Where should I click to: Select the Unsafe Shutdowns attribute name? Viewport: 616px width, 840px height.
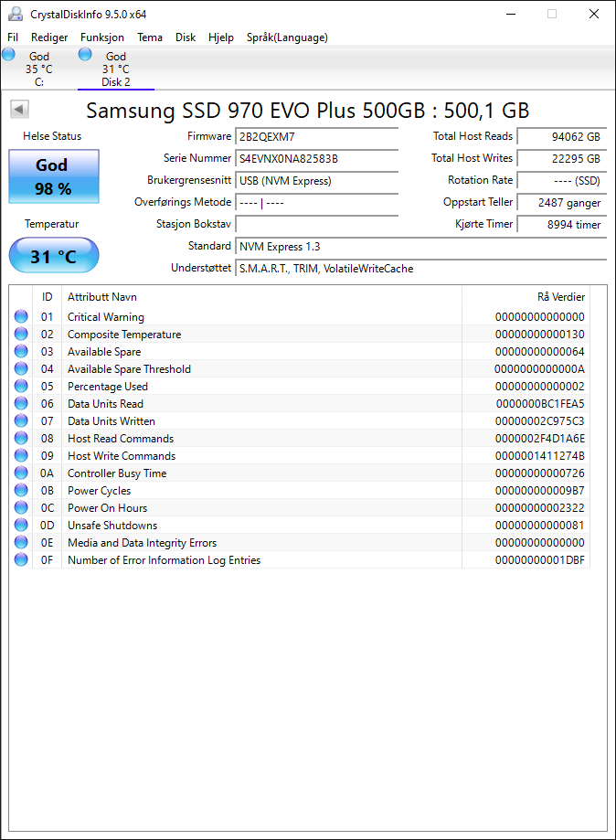tap(112, 525)
